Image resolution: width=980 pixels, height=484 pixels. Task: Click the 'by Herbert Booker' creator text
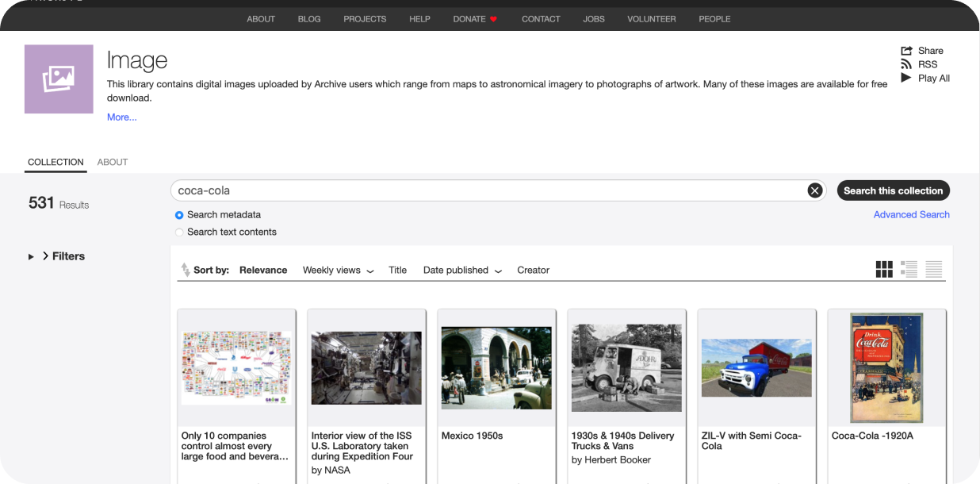[x=611, y=460]
